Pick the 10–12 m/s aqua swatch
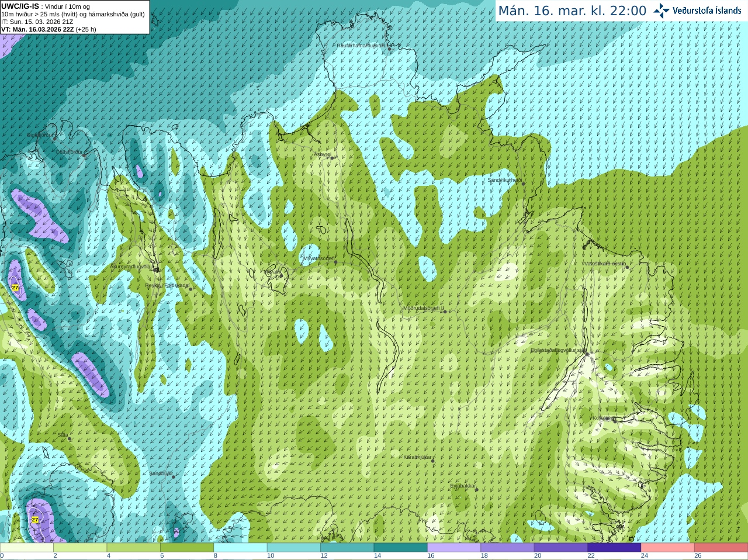748x560 pixels. (x=294, y=548)
